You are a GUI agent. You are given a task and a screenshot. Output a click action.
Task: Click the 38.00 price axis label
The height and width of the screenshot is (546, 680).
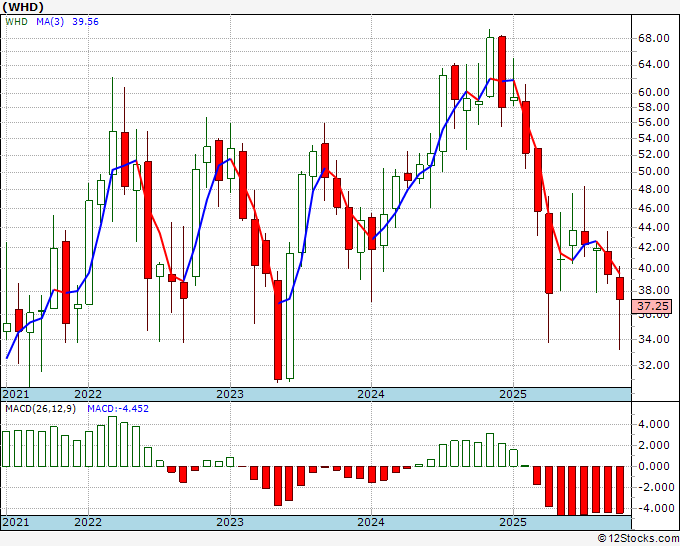click(x=654, y=290)
